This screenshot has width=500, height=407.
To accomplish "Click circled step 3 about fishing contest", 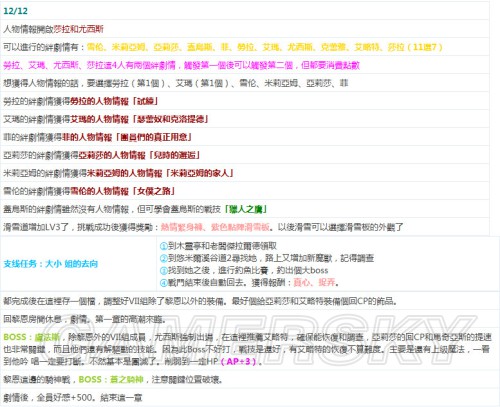I will click(x=244, y=270).
